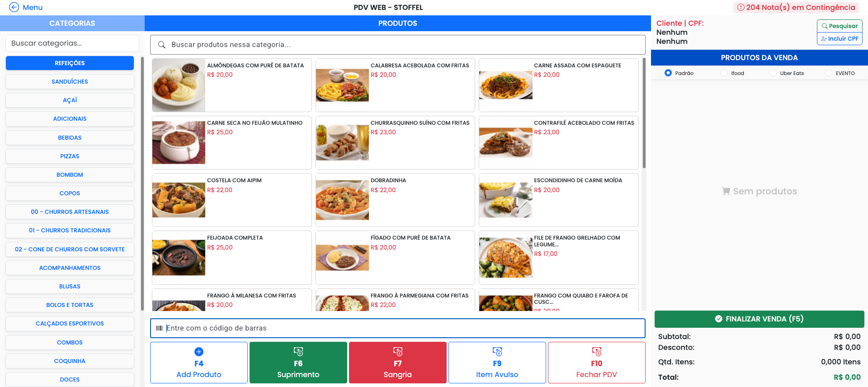Click the check icon on Finalizar Venda
The width and height of the screenshot is (868, 387).
719,319
